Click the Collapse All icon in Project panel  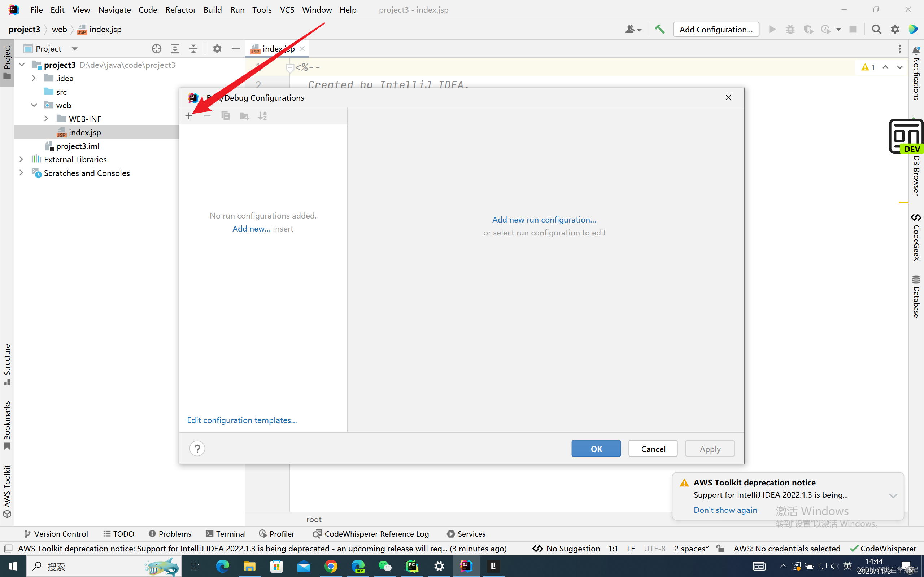pos(193,48)
